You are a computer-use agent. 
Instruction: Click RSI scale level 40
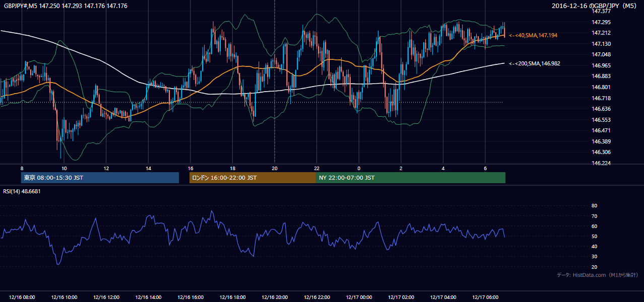coord(594,246)
